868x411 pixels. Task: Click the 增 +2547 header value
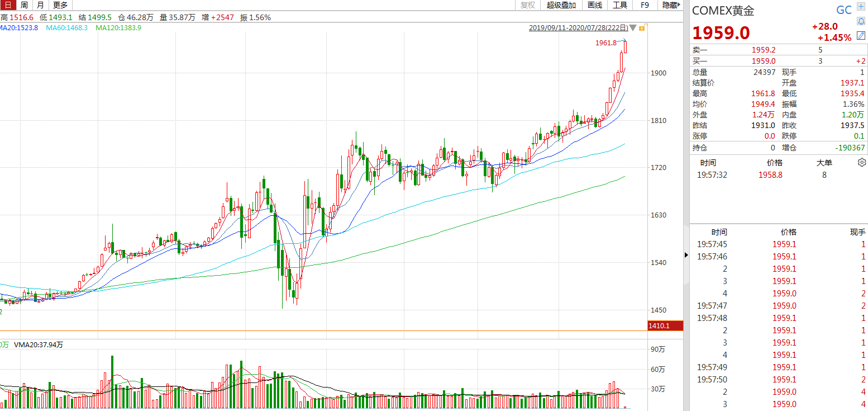(218, 17)
